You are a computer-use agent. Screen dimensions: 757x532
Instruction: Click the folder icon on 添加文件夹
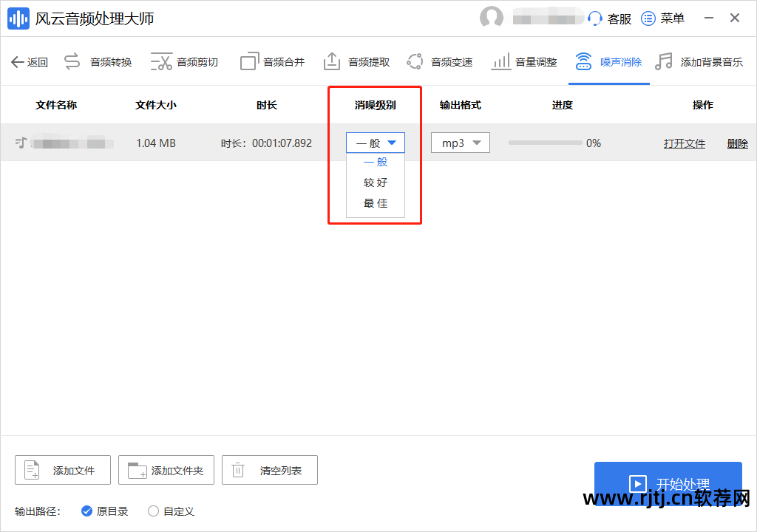[137, 470]
